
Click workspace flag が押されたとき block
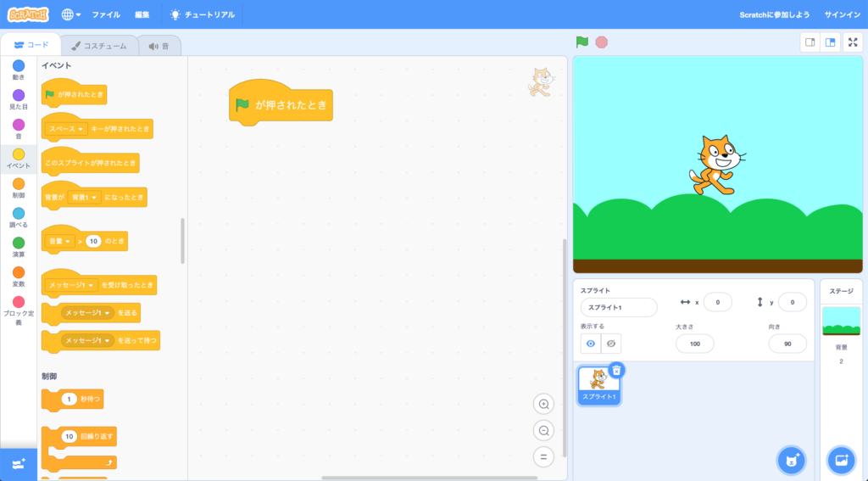pyautogui.click(x=281, y=103)
